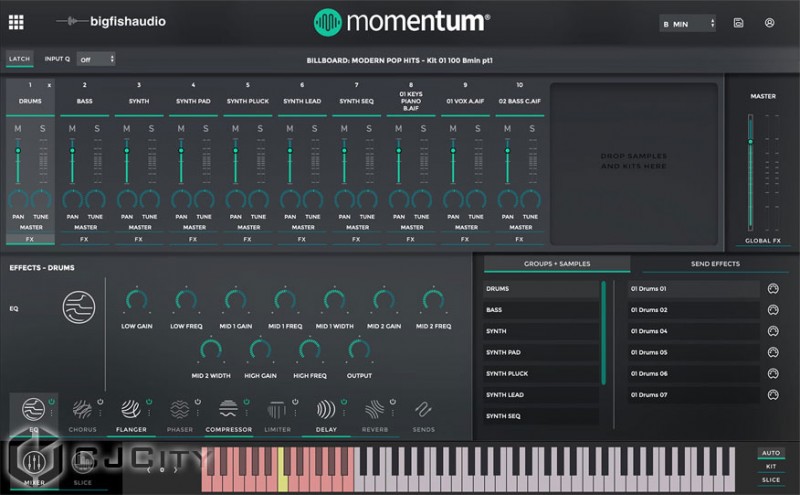Open FX tab for Synth Pluck channel
The width and height of the screenshot is (800, 495).
tap(247, 239)
